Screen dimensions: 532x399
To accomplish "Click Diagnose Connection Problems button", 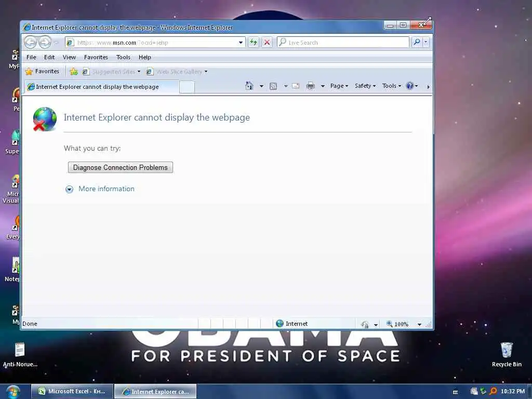I will coord(121,167).
